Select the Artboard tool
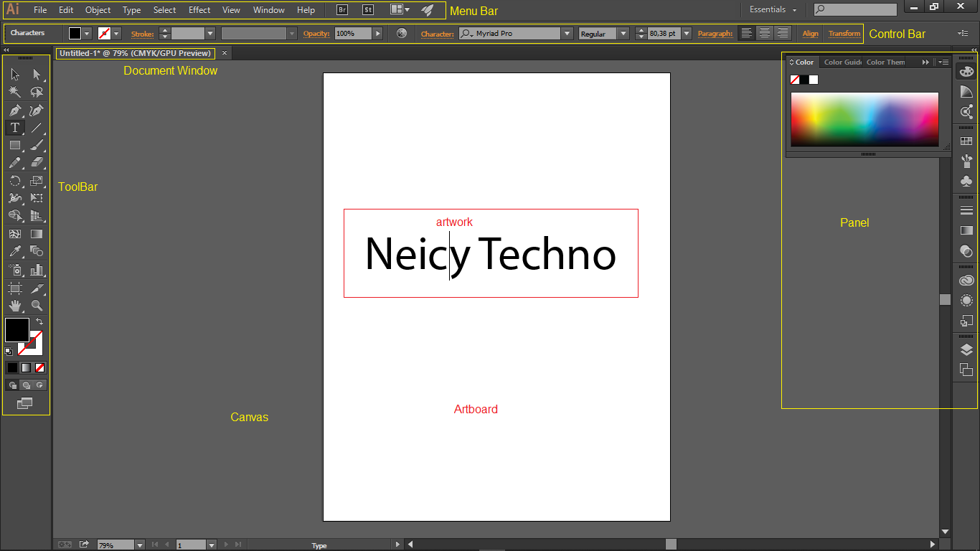 click(15, 288)
